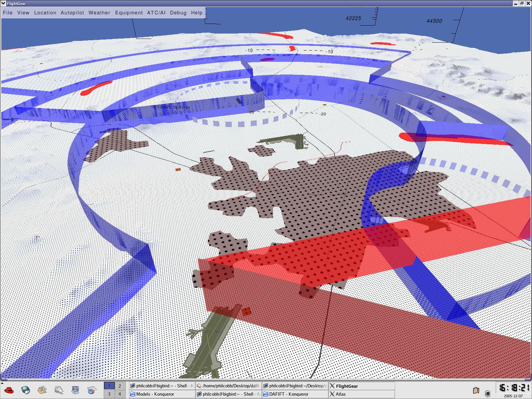This screenshot has height=399, width=532.
Task: Open the Red Hat main menu
Action: [x=9, y=390]
